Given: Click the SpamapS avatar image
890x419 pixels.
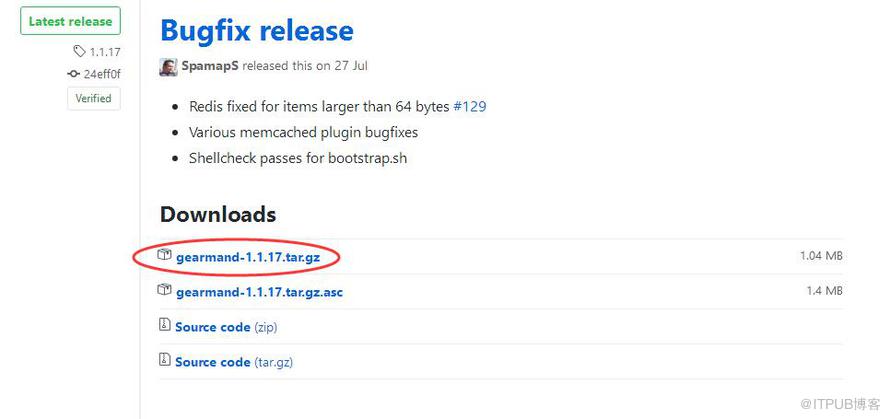Looking at the screenshot, I should pyautogui.click(x=169, y=66).
